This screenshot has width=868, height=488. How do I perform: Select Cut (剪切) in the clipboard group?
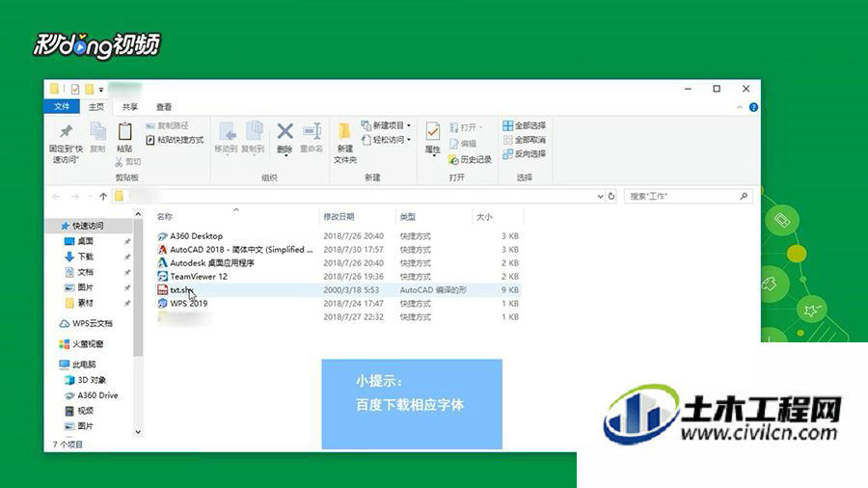(x=128, y=162)
